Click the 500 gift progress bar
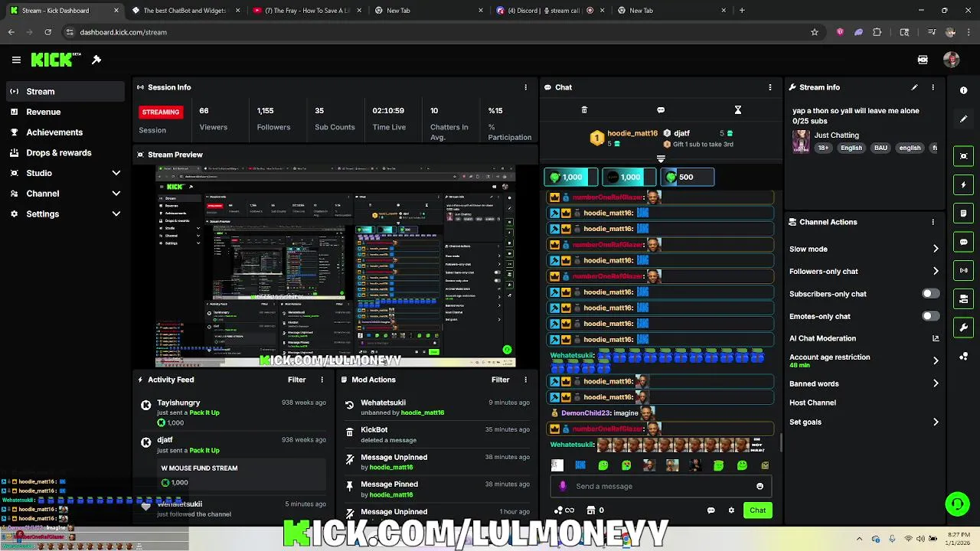Image resolution: width=980 pixels, height=551 pixels. pyautogui.click(x=687, y=177)
